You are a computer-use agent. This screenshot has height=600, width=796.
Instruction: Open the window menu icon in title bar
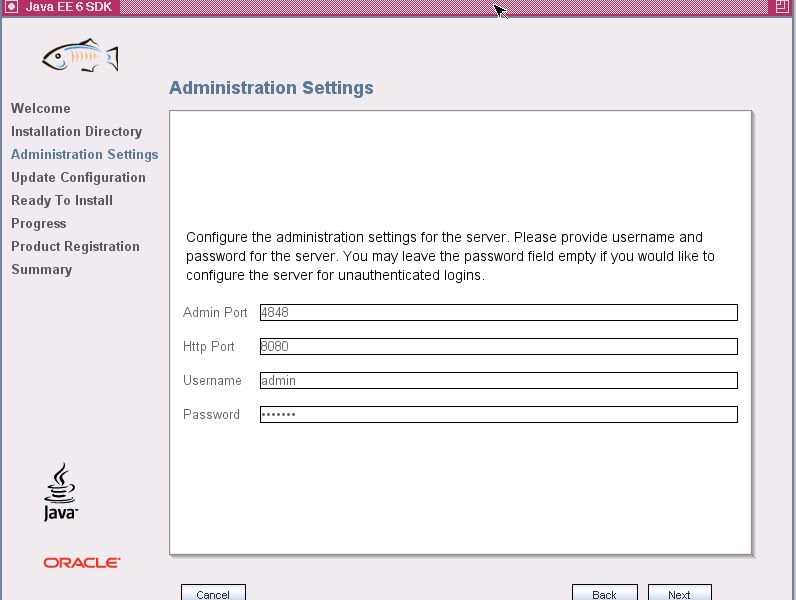[11, 7]
